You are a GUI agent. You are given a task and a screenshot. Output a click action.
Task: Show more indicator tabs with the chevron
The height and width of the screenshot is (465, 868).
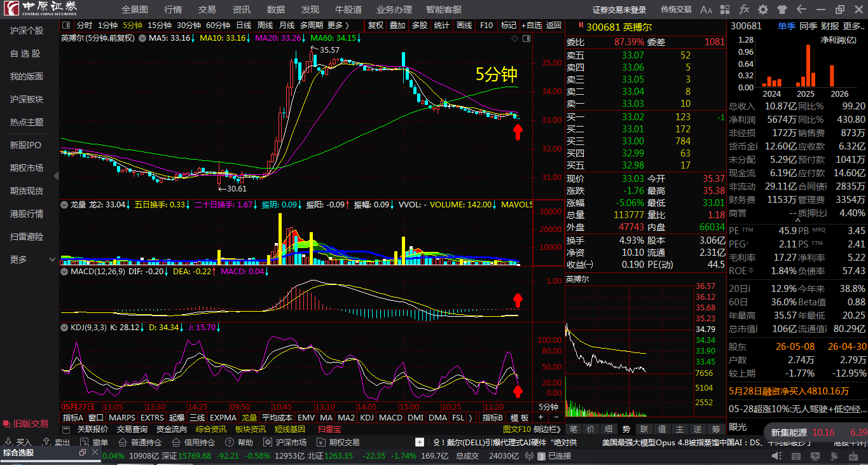pos(471,418)
